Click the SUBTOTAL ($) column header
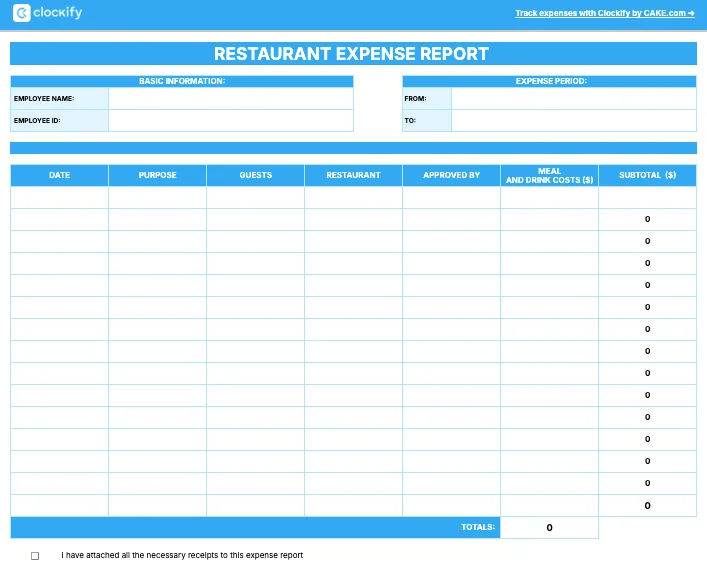 pyautogui.click(x=647, y=175)
